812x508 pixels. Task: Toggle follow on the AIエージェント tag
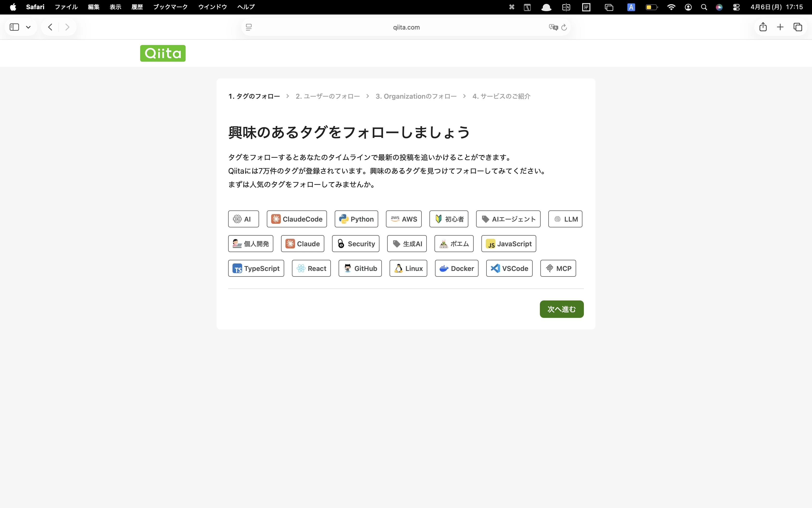[x=508, y=219]
